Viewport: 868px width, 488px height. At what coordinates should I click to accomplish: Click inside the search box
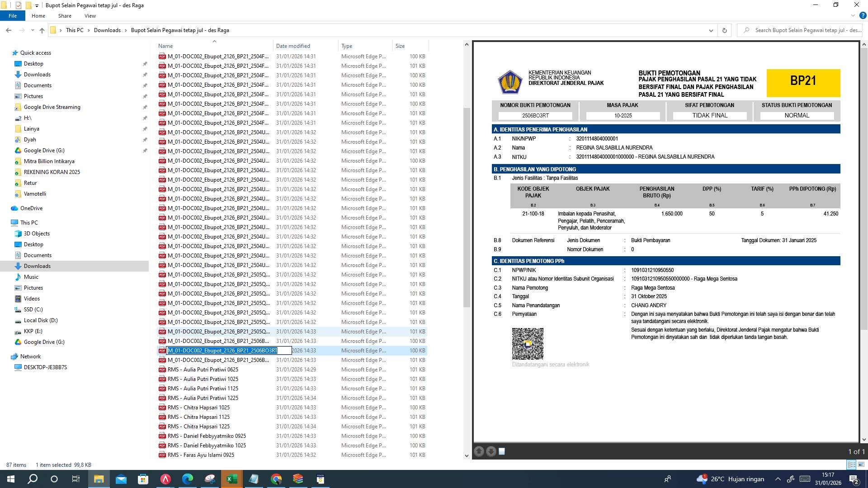pyautogui.click(x=800, y=30)
